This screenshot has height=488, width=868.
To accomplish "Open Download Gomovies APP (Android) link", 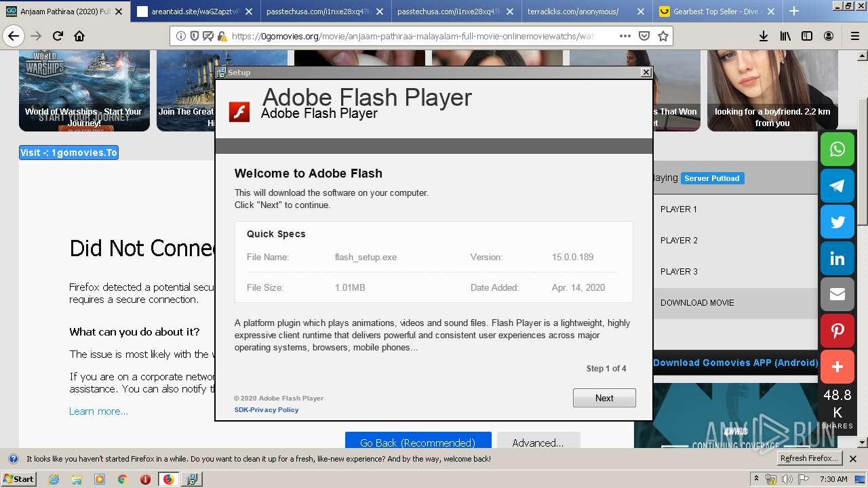I will [736, 363].
